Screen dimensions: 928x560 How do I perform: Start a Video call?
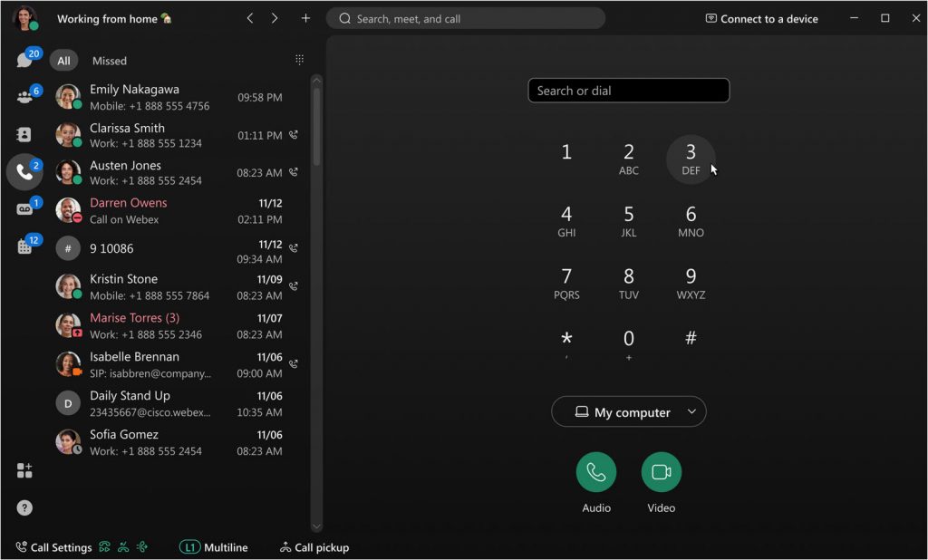pyautogui.click(x=662, y=472)
